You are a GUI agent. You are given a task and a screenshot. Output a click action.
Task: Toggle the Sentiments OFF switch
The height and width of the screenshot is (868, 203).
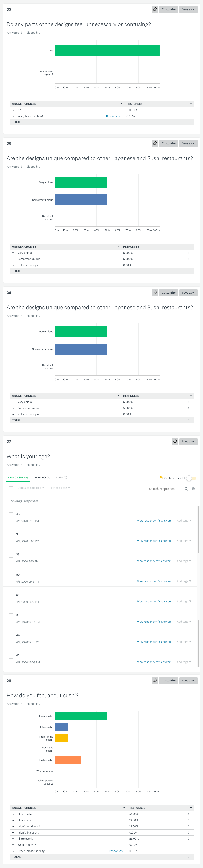coord(191,478)
